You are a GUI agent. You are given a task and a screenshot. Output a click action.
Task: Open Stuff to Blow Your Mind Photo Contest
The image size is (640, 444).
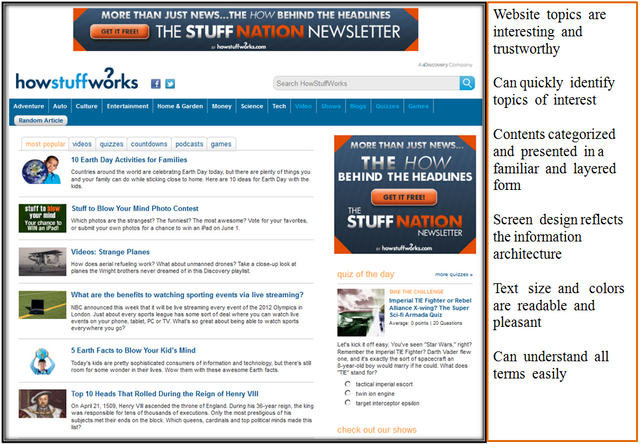(135, 209)
